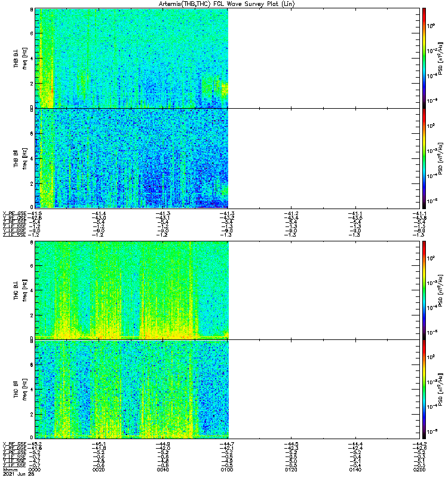Click the "0000" time tick label

pyautogui.click(x=35, y=470)
